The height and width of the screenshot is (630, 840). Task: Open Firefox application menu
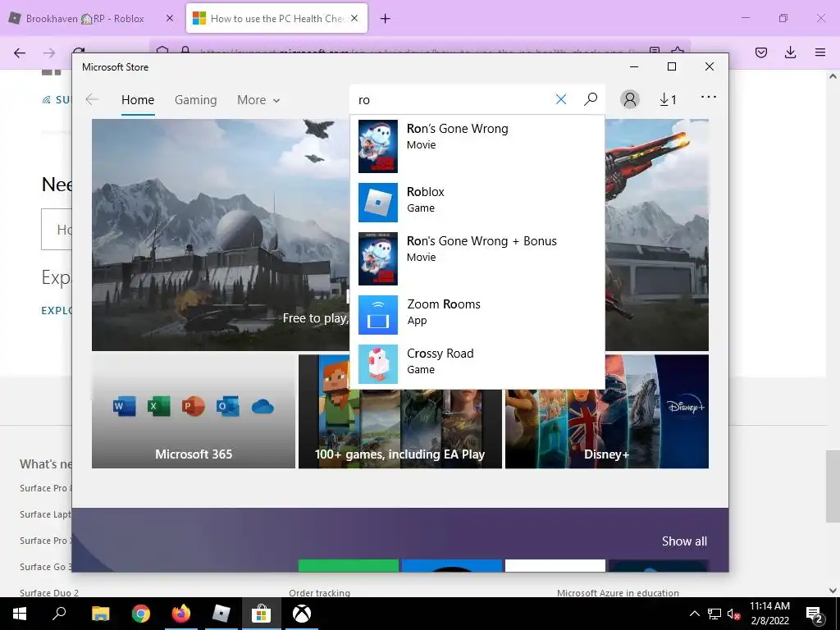tap(820, 52)
